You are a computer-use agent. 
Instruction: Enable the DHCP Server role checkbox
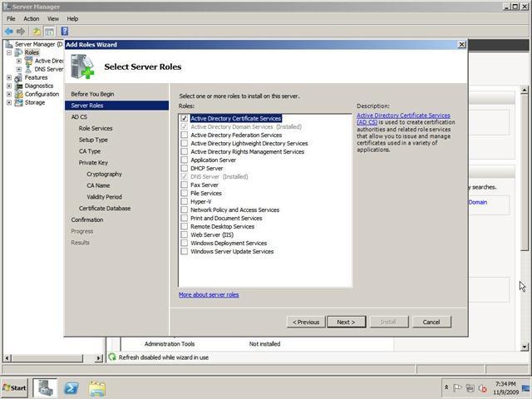coord(185,168)
